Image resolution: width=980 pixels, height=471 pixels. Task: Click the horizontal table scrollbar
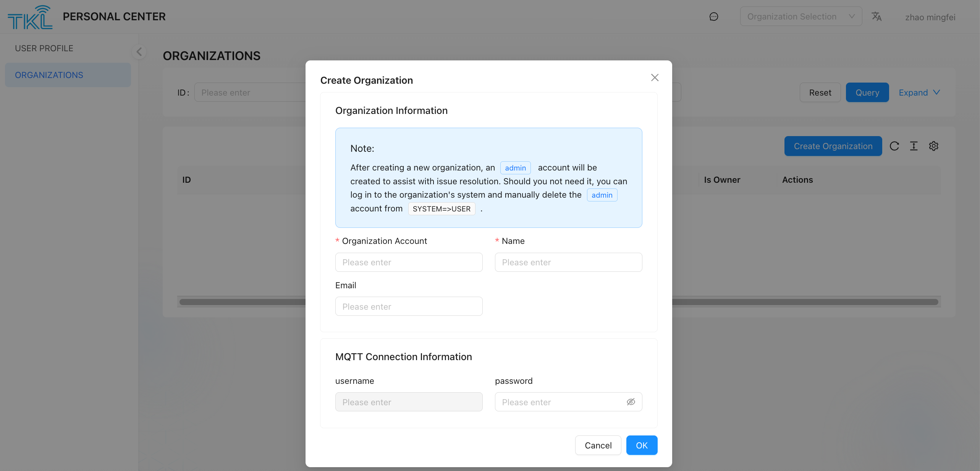(802, 302)
